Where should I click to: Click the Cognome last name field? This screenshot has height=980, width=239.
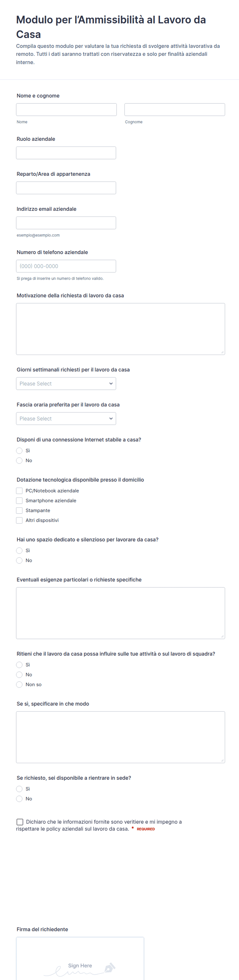pyautogui.click(x=174, y=110)
